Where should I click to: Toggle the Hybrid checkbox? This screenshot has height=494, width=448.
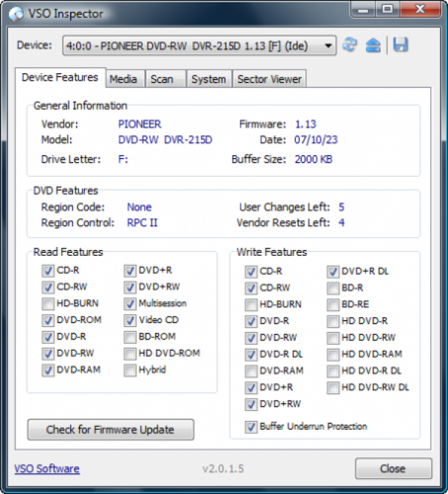(130, 370)
